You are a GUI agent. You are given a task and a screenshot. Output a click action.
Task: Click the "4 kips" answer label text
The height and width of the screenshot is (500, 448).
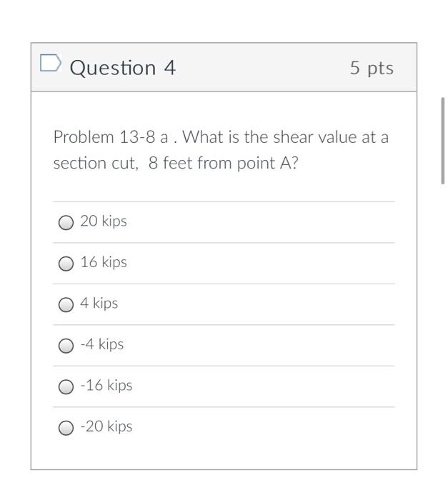click(99, 304)
